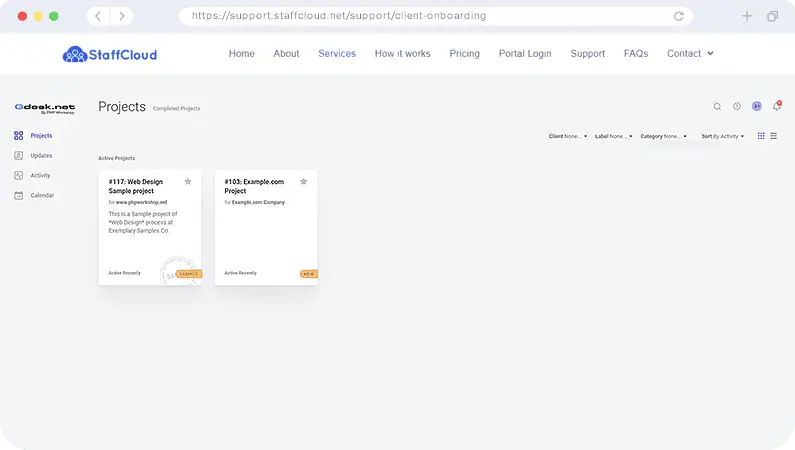
Task: Switch to list view
Action: [x=774, y=136]
